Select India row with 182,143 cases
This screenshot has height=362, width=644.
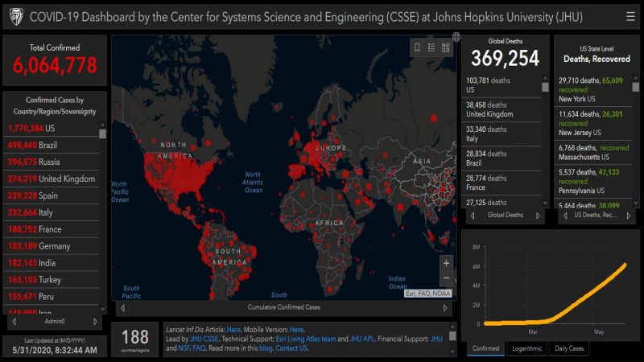pos(52,263)
